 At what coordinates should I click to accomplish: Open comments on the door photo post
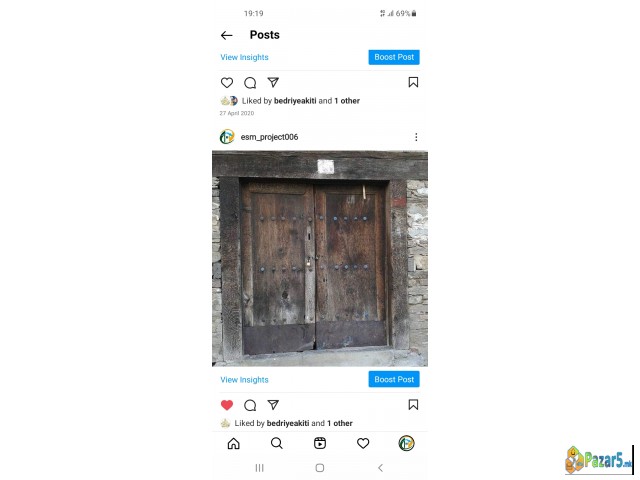coord(250,405)
